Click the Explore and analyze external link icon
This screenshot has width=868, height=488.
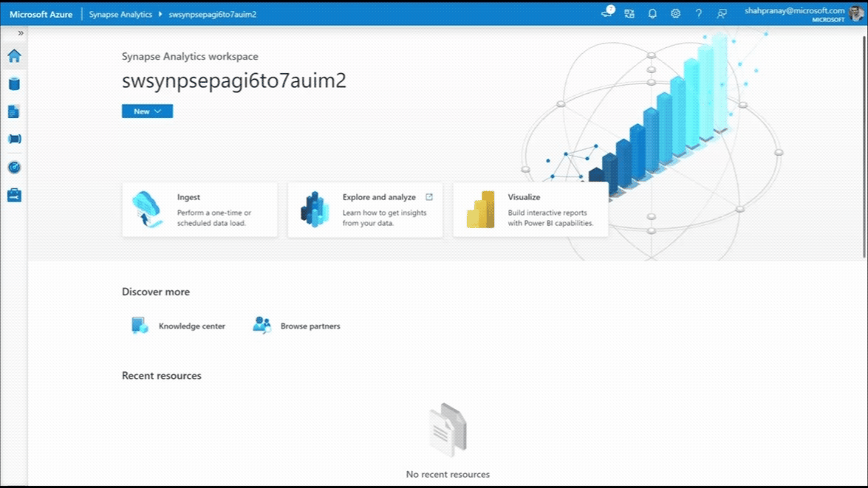pyautogui.click(x=429, y=197)
